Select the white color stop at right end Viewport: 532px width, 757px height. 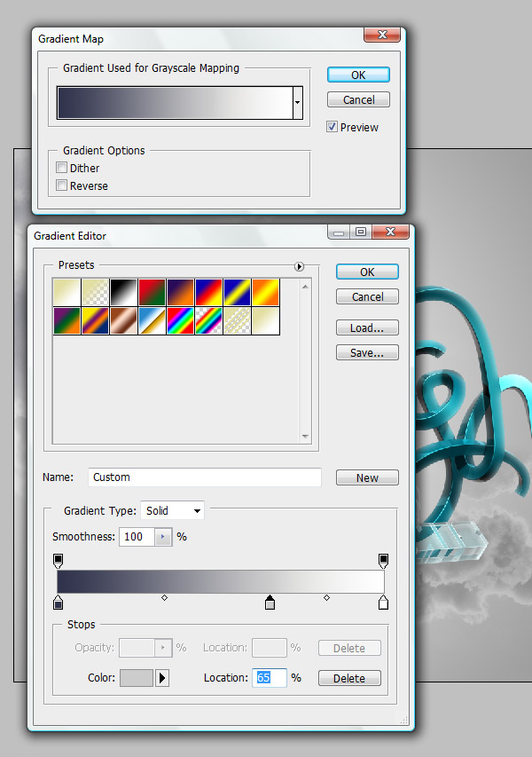[383, 602]
